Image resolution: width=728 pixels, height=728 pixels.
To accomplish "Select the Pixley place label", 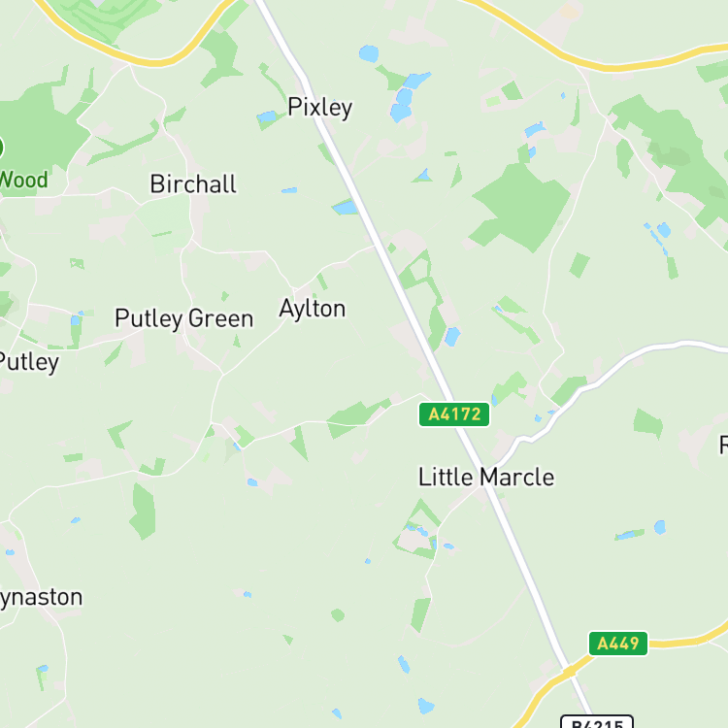I will 320,108.
